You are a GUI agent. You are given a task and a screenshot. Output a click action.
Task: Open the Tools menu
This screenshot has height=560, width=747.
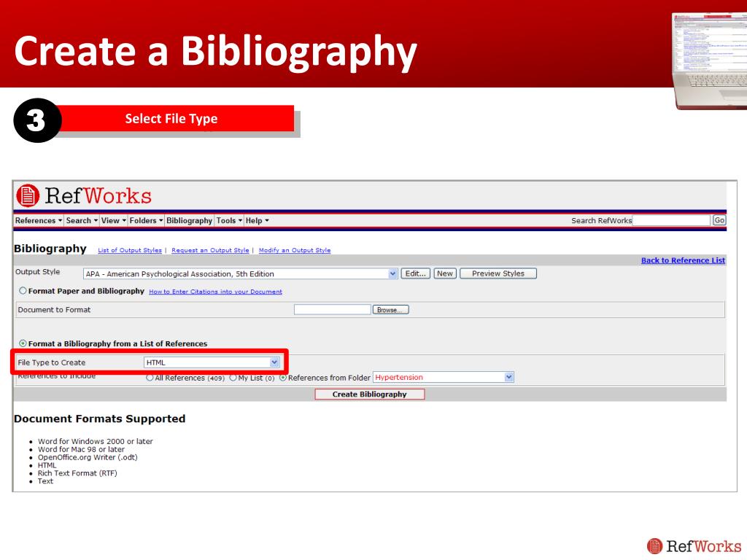[229, 220]
